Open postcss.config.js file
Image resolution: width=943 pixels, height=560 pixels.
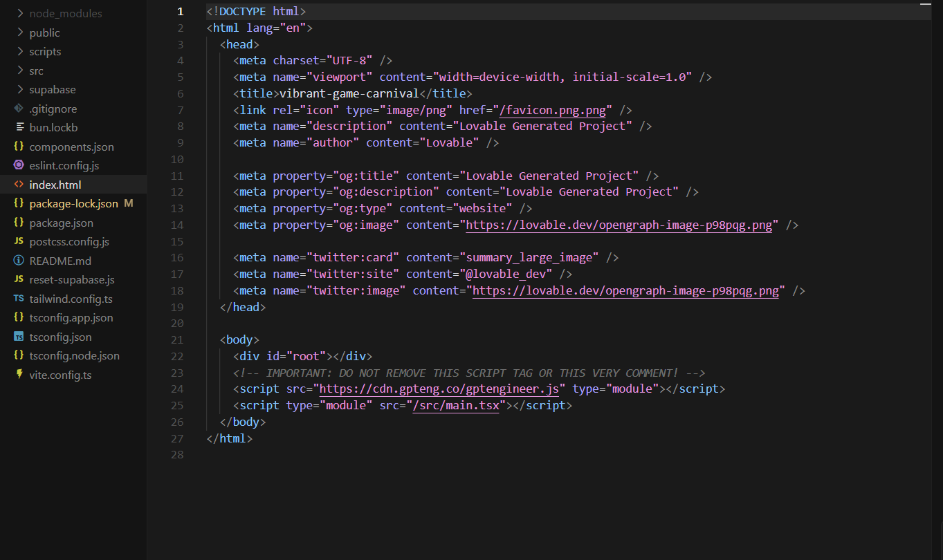pyautogui.click(x=69, y=242)
